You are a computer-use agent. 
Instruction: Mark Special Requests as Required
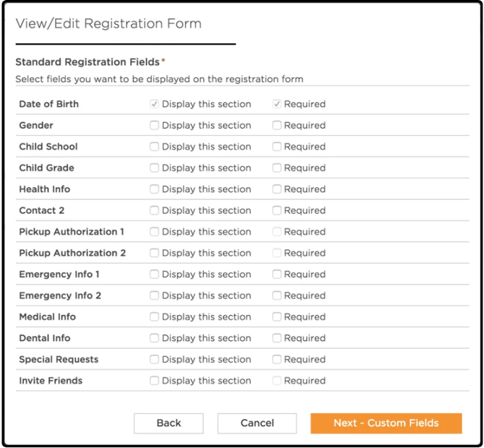[277, 360]
